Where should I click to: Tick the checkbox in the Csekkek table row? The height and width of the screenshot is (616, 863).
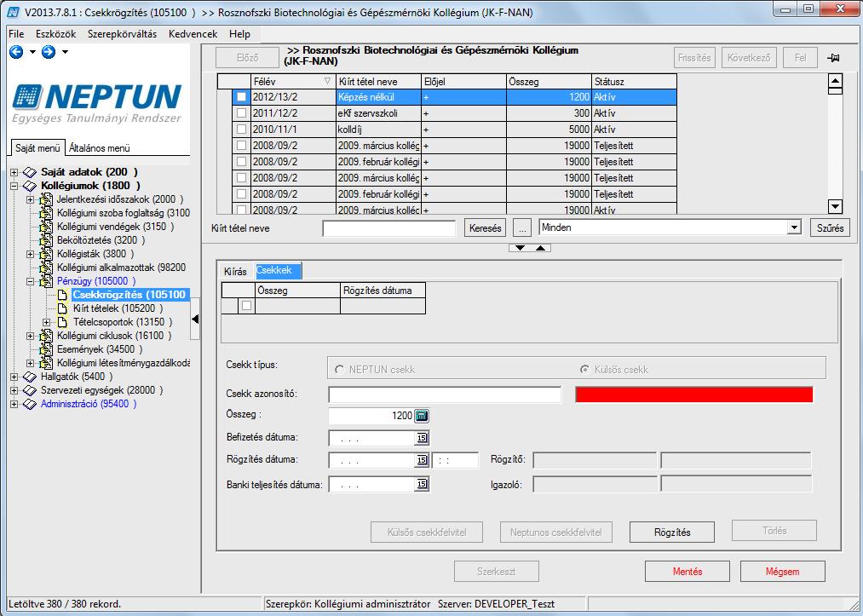(x=246, y=306)
